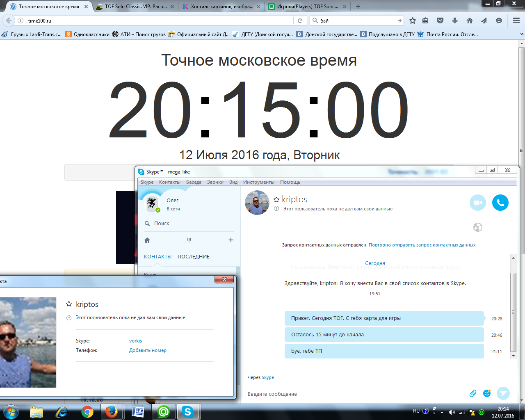The width and height of the screenshot is (525, 420).
Task: Click Олег's profile avatar in Skype
Action: (152, 204)
